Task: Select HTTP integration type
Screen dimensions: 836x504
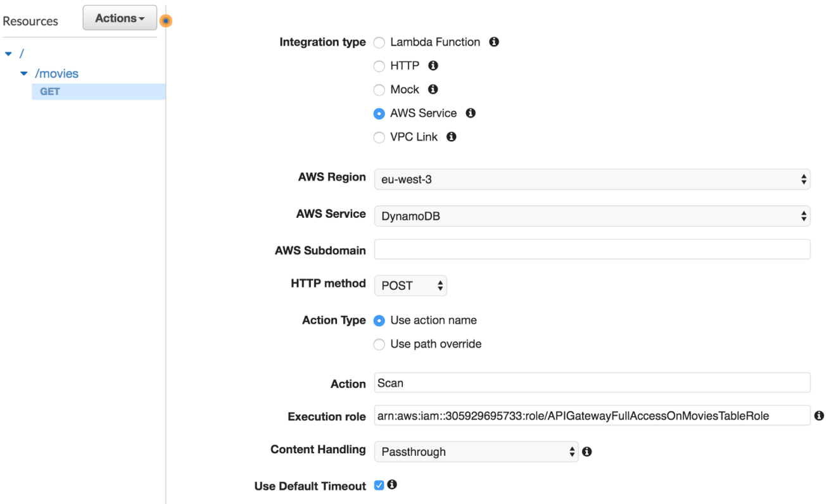Action: (379, 66)
